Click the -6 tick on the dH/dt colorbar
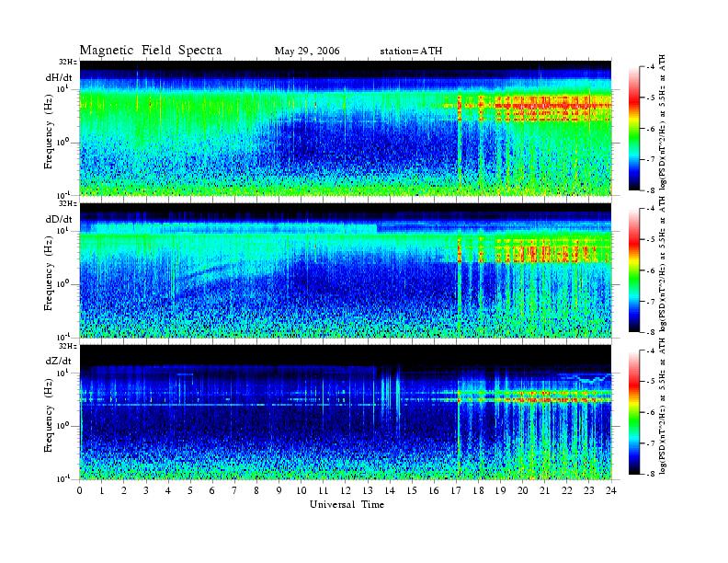 tap(652, 129)
